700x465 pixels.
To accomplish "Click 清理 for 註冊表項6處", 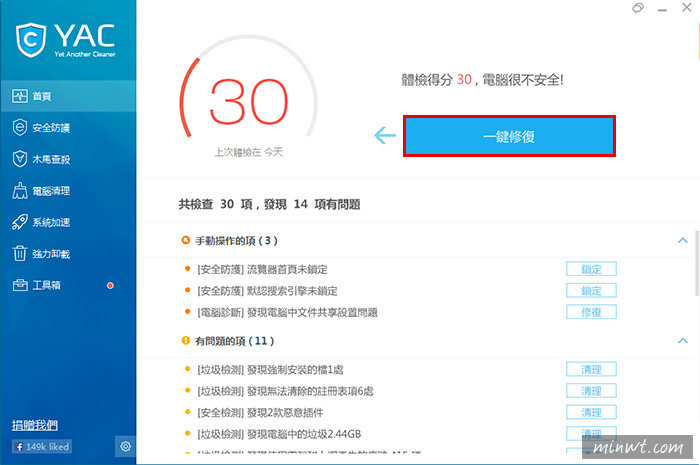I will pyautogui.click(x=591, y=391).
